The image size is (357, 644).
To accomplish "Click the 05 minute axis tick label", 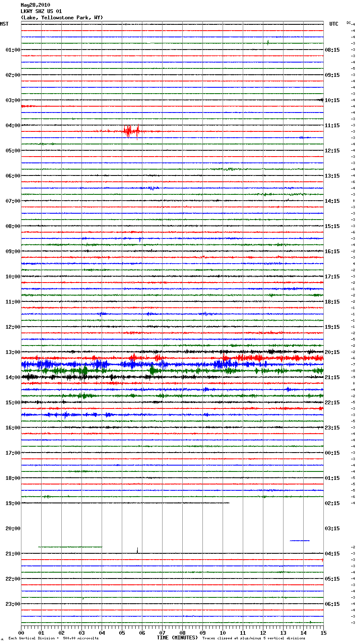I will coord(122,633).
